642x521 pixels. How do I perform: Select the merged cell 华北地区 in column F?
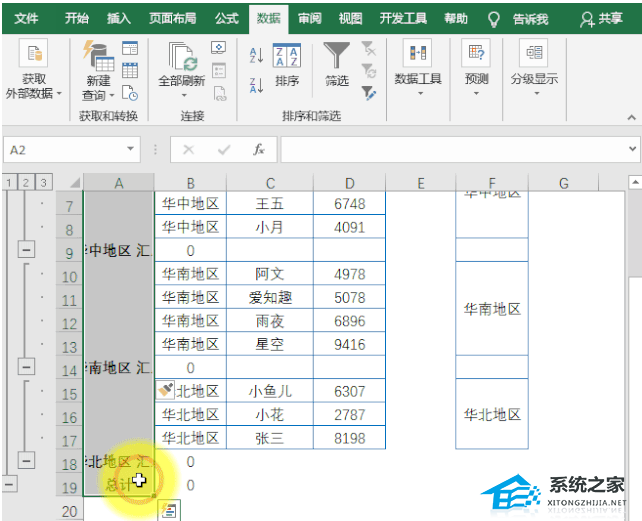tap(492, 414)
